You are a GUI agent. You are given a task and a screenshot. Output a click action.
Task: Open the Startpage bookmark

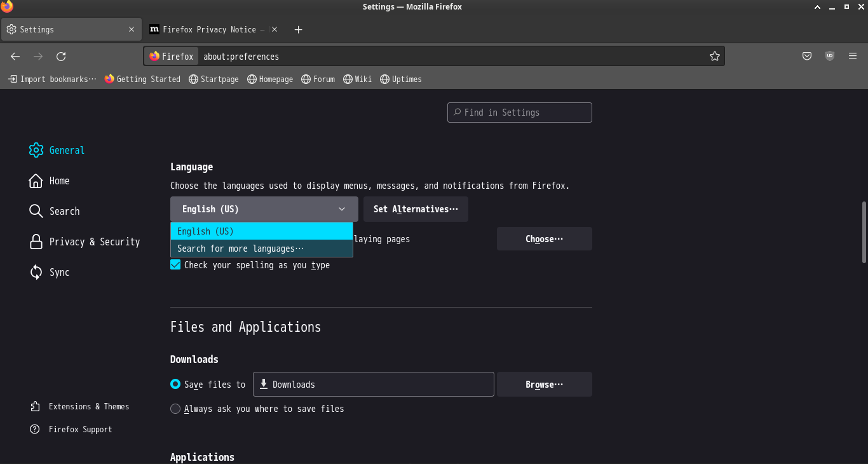(x=214, y=79)
